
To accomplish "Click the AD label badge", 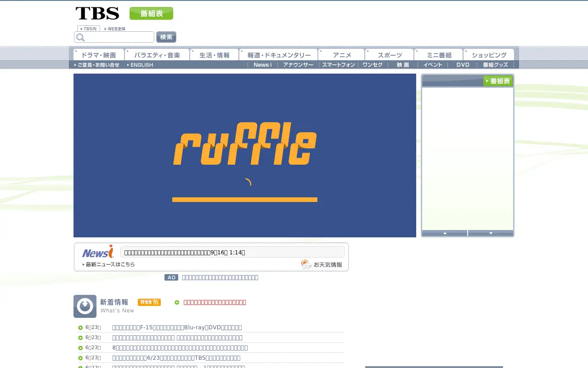I will click(171, 277).
